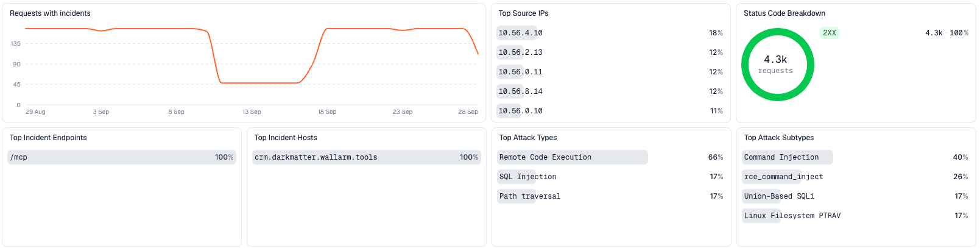Viewport: 980px width, 248px height.
Task: Select Linux Filesystem PTRAV subtype
Action: [856, 216]
